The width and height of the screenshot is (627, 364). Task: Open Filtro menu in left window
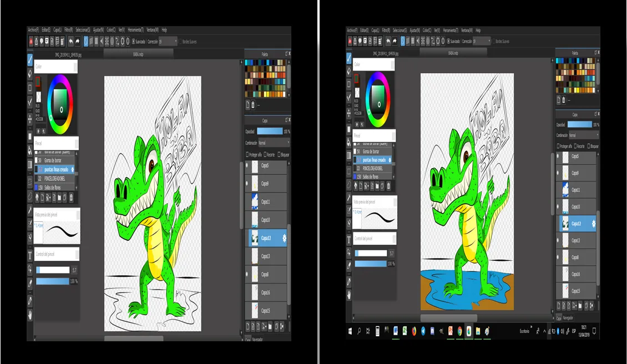tap(69, 29)
